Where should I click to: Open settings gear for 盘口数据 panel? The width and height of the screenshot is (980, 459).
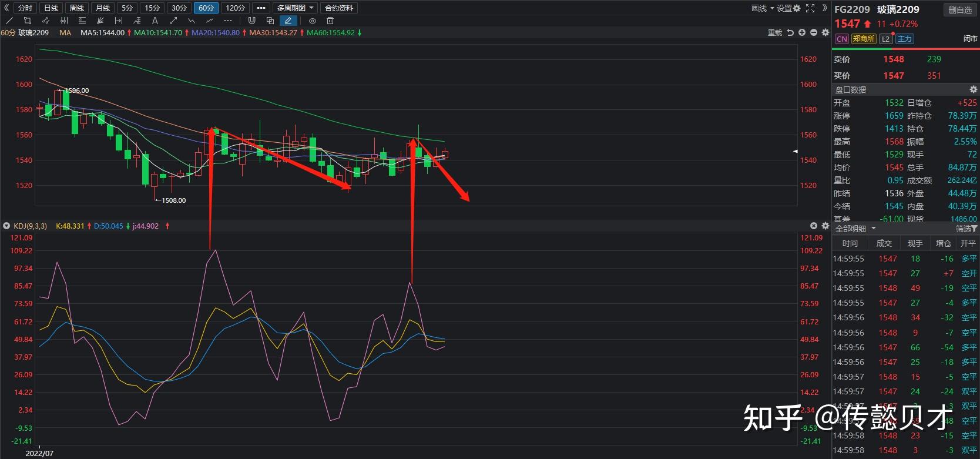pyautogui.click(x=973, y=89)
